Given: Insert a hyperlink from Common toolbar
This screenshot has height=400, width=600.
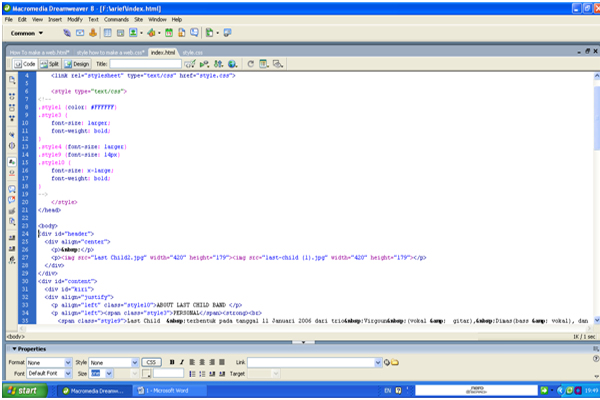Looking at the screenshot, I should click(66, 33).
